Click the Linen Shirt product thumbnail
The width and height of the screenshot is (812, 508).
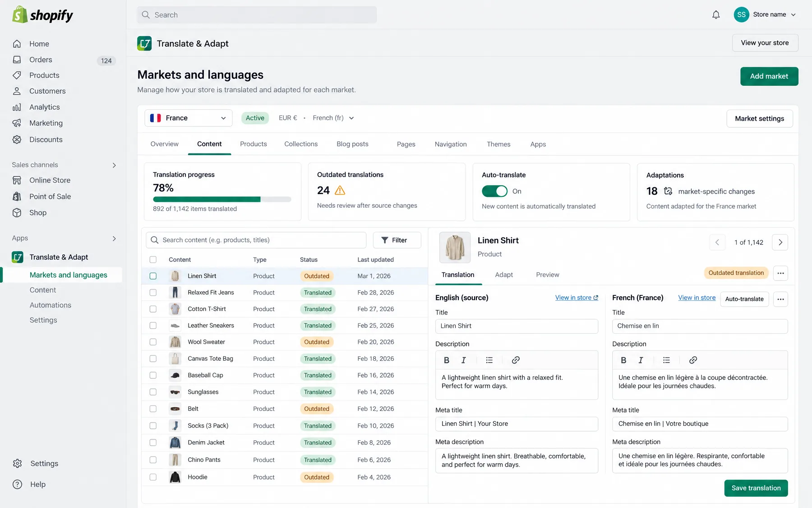pos(455,247)
